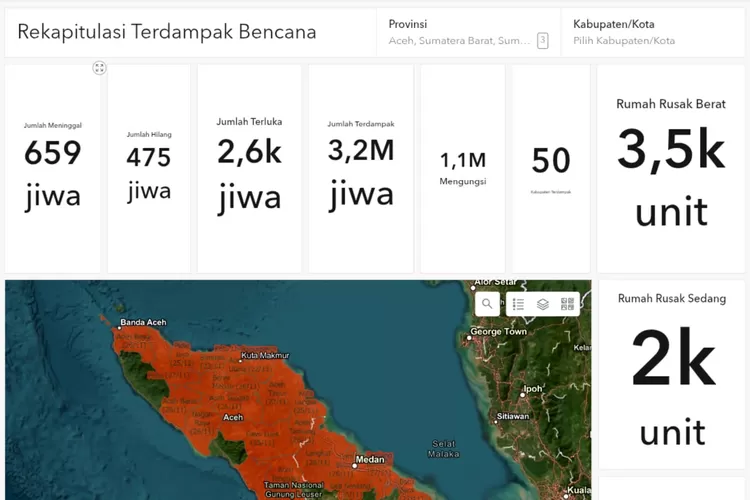
Task: Select the Jumlah Terdampak 3,2M card
Action: pyautogui.click(x=361, y=168)
